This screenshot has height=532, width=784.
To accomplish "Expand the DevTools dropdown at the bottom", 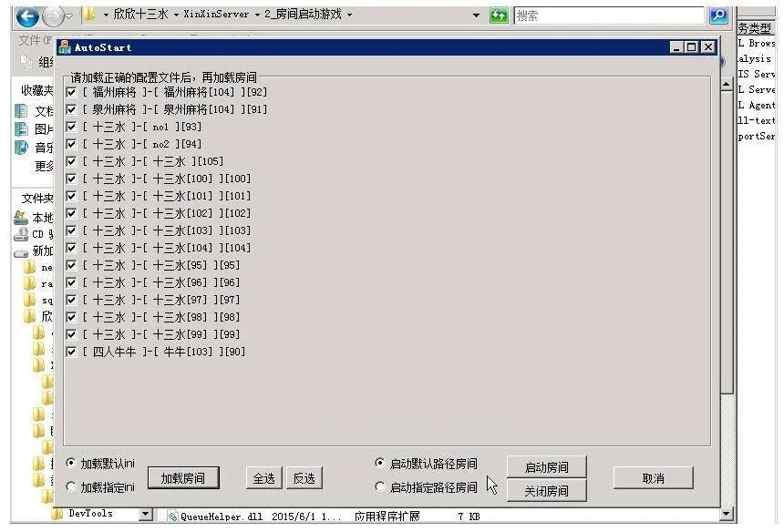I will click(x=144, y=515).
